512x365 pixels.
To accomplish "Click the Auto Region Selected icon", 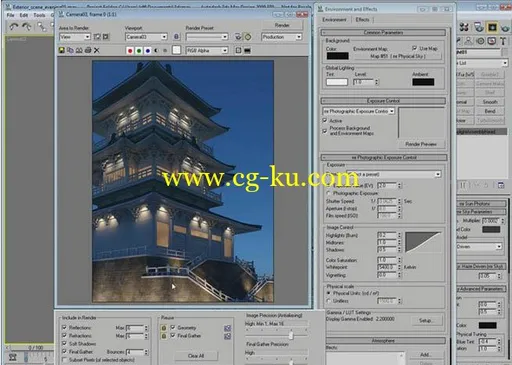I will click(106, 37).
